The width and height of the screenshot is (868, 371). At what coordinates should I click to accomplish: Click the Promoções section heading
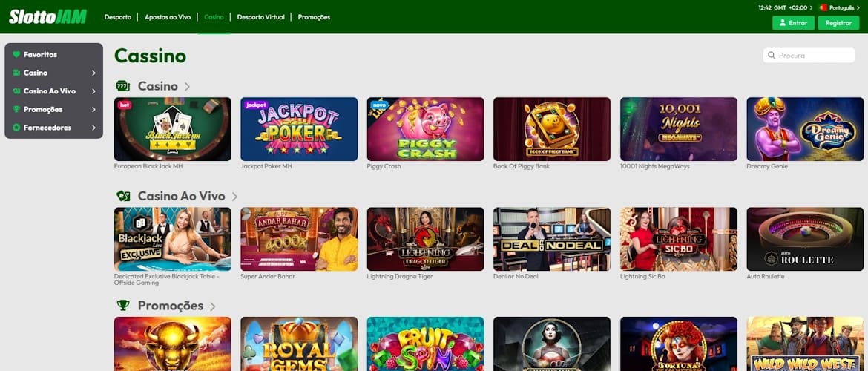coord(171,306)
